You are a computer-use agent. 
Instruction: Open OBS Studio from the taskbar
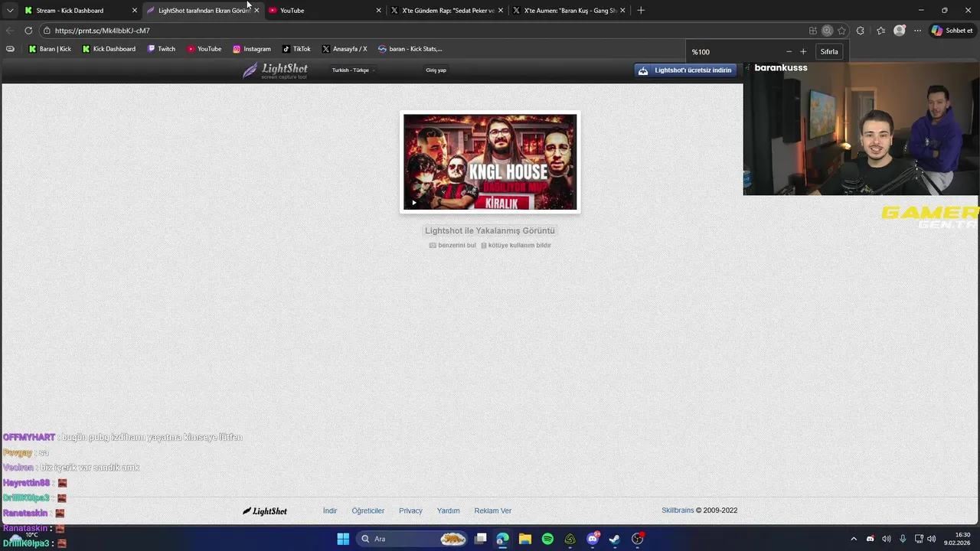(638, 539)
